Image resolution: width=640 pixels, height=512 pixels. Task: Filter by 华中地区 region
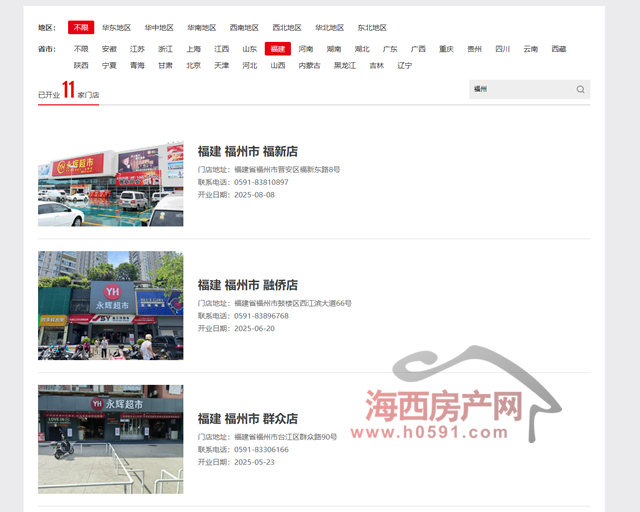pyautogui.click(x=159, y=27)
